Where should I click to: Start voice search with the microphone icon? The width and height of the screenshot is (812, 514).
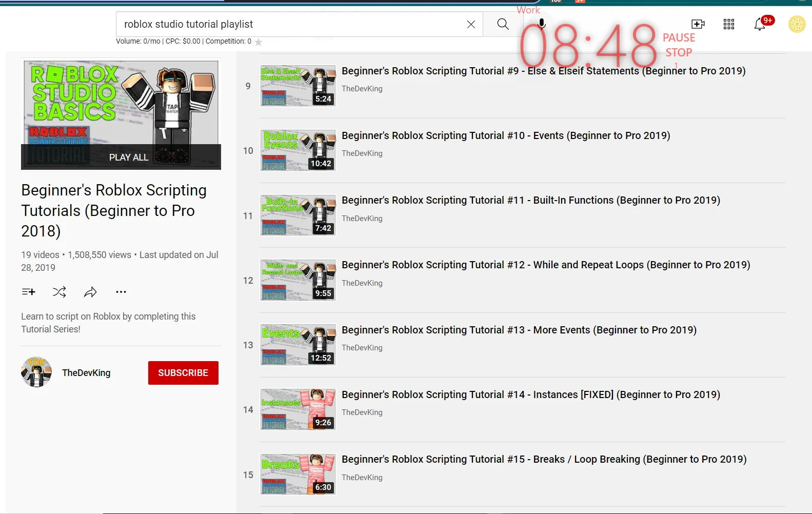pyautogui.click(x=541, y=24)
